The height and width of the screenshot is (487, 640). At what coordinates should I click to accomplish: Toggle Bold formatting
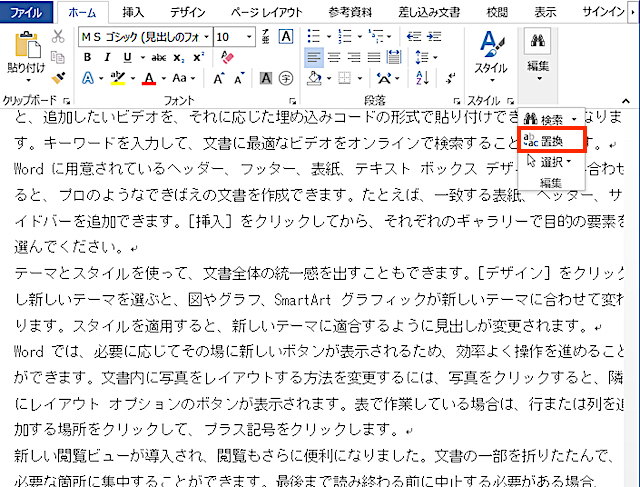88,57
